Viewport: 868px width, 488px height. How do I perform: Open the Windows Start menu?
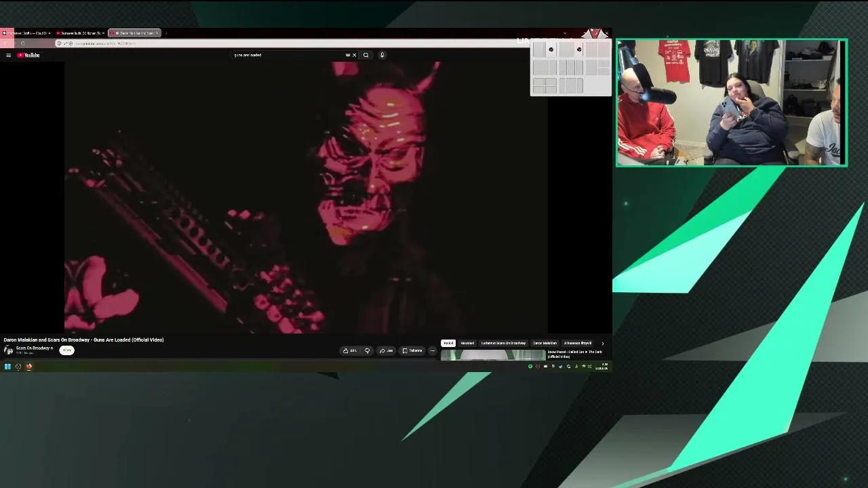[x=7, y=367]
